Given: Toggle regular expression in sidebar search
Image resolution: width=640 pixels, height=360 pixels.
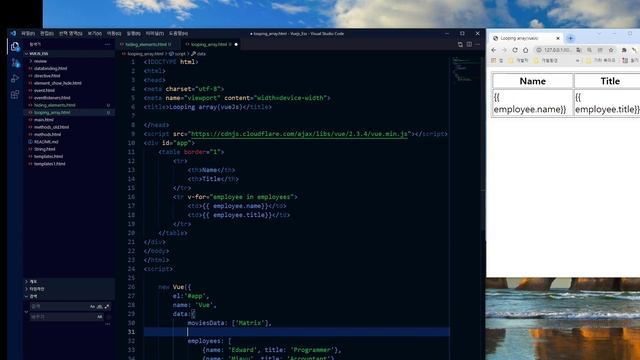Looking at the screenshot, I should [x=107, y=307].
